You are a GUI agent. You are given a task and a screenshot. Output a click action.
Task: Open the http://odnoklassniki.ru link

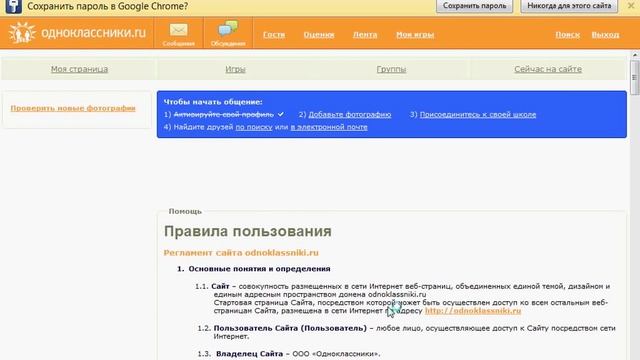(x=473, y=311)
